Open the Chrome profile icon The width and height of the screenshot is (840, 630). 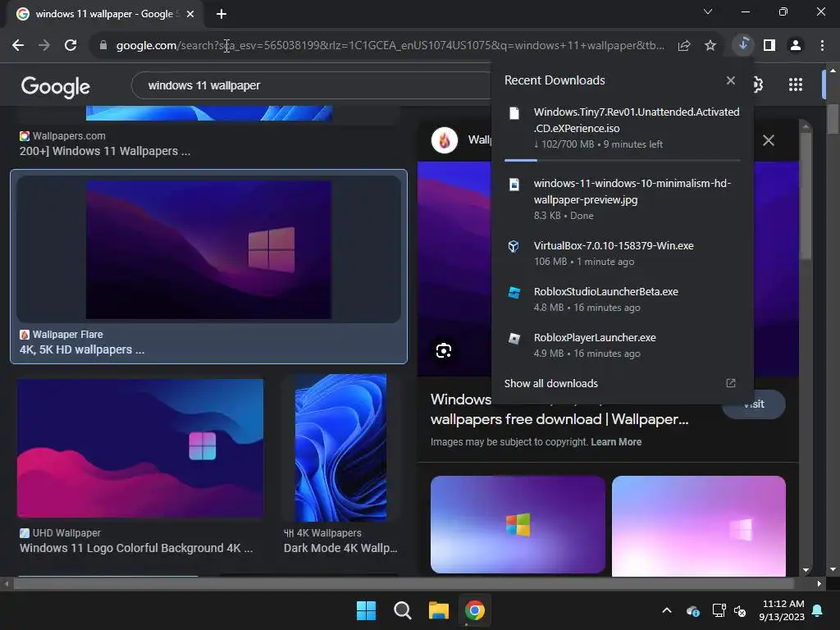pyautogui.click(x=796, y=46)
